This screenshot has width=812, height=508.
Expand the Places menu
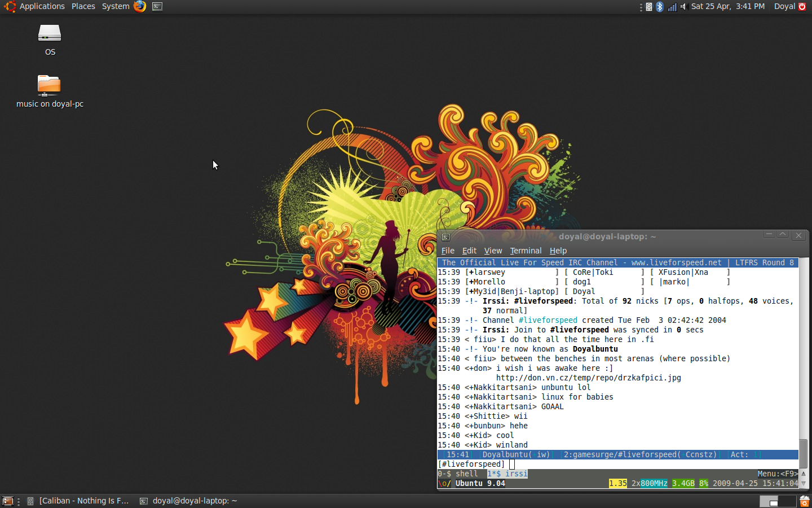tap(83, 6)
